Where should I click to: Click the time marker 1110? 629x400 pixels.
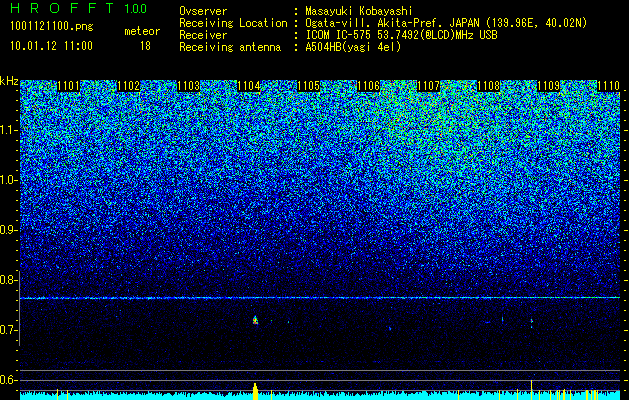(609, 86)
